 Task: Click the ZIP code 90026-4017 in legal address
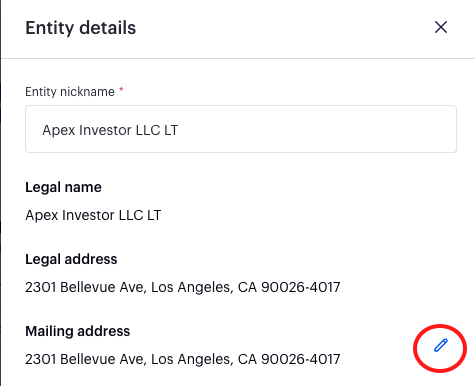coord(301,287)
